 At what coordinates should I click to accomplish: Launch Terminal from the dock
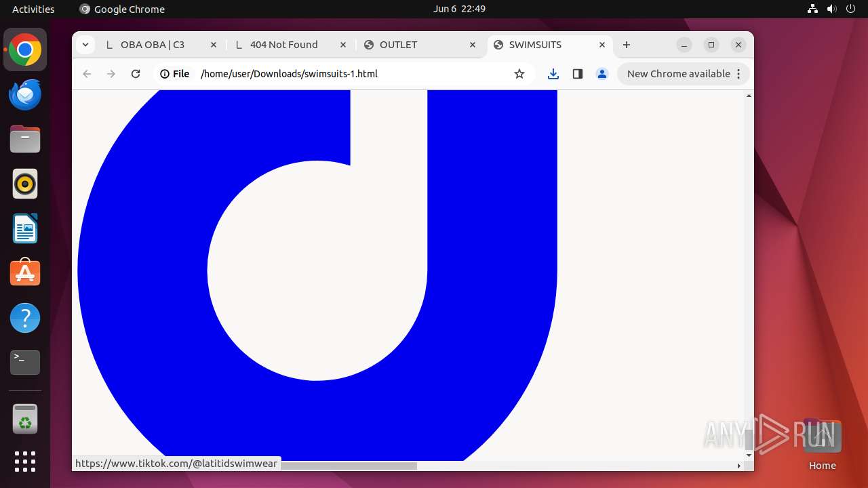(25, 363)
